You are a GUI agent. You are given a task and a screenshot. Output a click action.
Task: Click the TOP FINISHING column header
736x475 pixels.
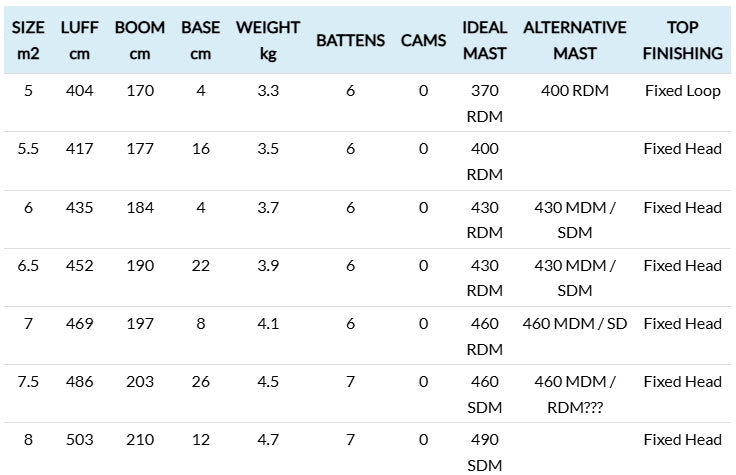[x=682, y=40]
